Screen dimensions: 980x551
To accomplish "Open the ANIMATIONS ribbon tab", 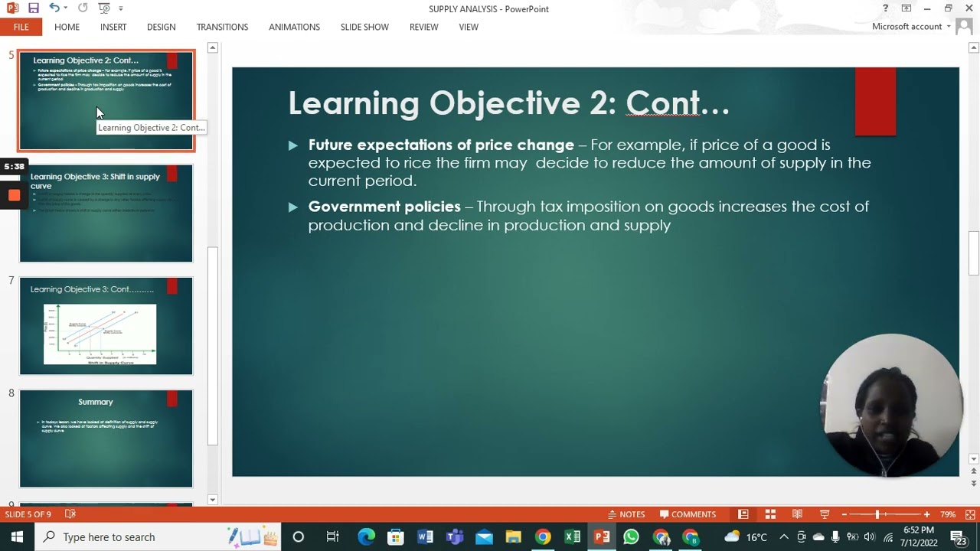I will click(294, 27).
